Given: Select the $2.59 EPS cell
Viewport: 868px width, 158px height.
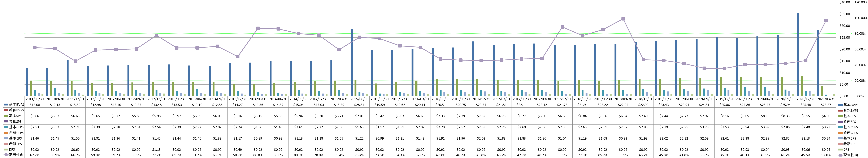Looking at the screenshot, I should pos(704,138).
